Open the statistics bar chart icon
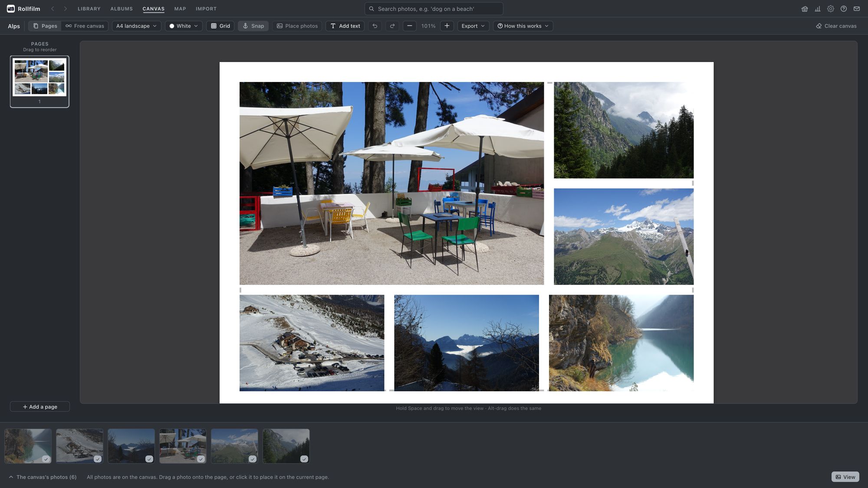The image size is (868, 488). 818,9
